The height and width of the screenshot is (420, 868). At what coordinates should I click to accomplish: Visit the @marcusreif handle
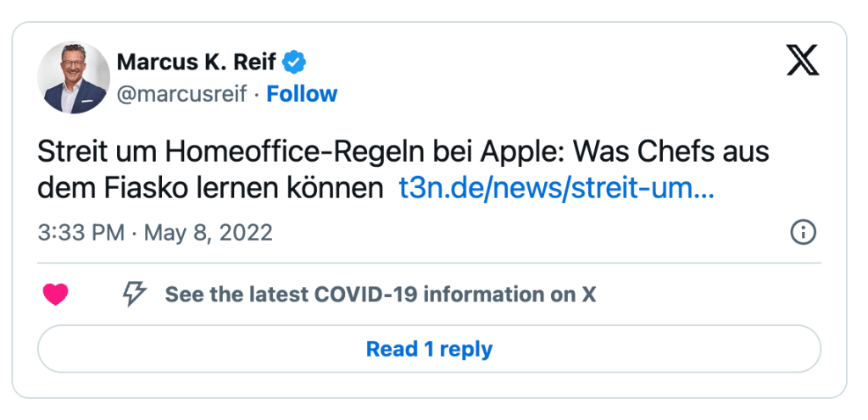[181, 94]
